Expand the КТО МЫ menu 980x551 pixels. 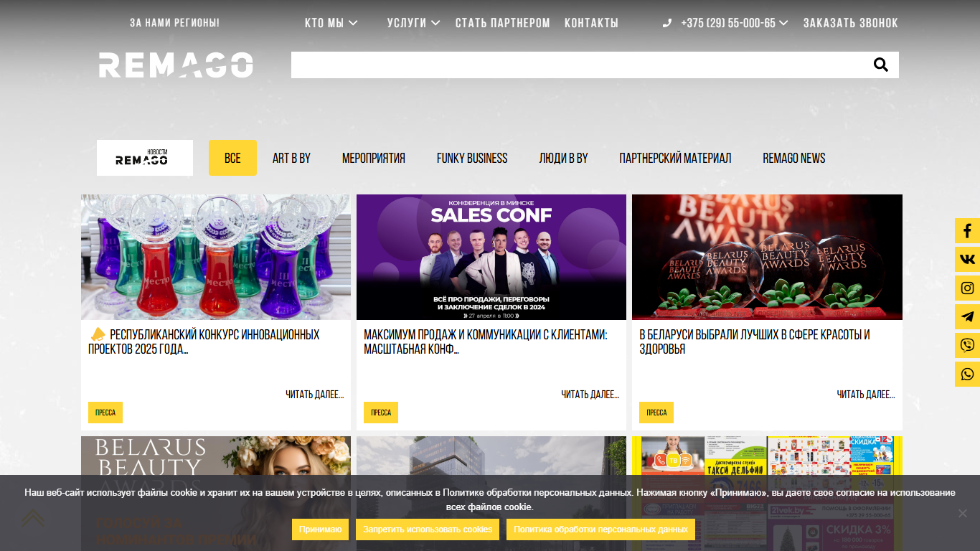[x=331, y=23]
